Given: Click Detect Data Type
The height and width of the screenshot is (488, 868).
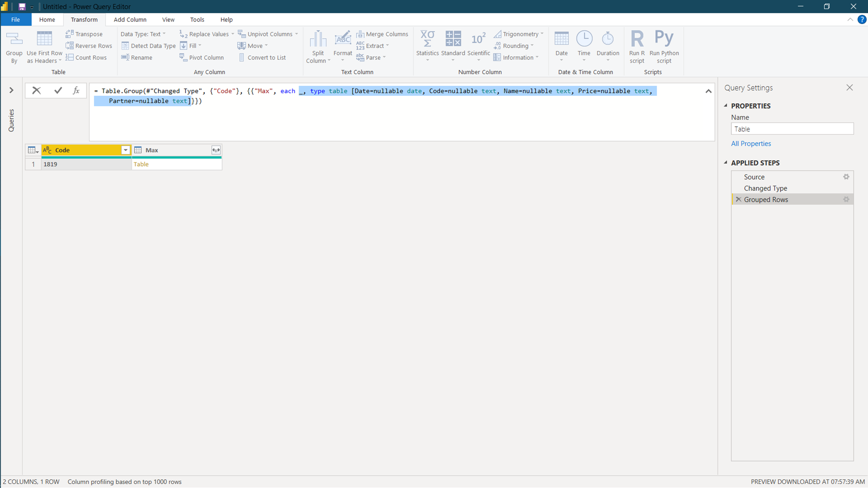Looking at the screenshot, I should [148, 46].
